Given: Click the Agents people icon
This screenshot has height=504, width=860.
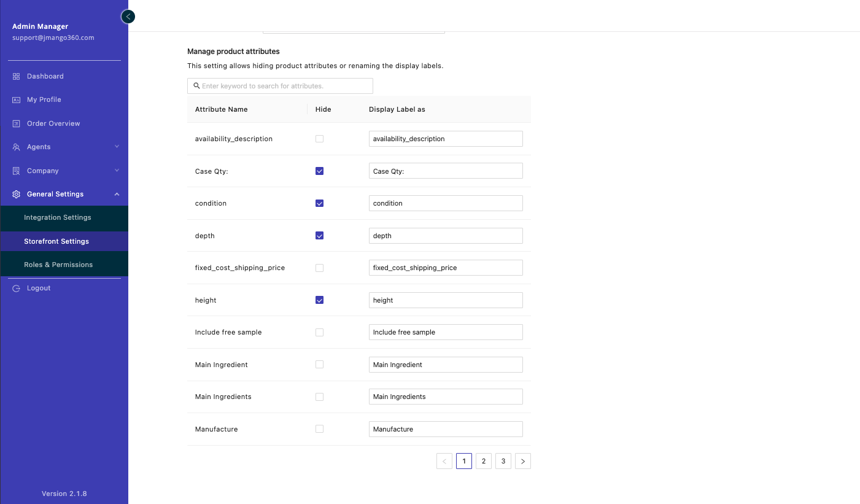Looking at the screenshot, I should [17, 147].
